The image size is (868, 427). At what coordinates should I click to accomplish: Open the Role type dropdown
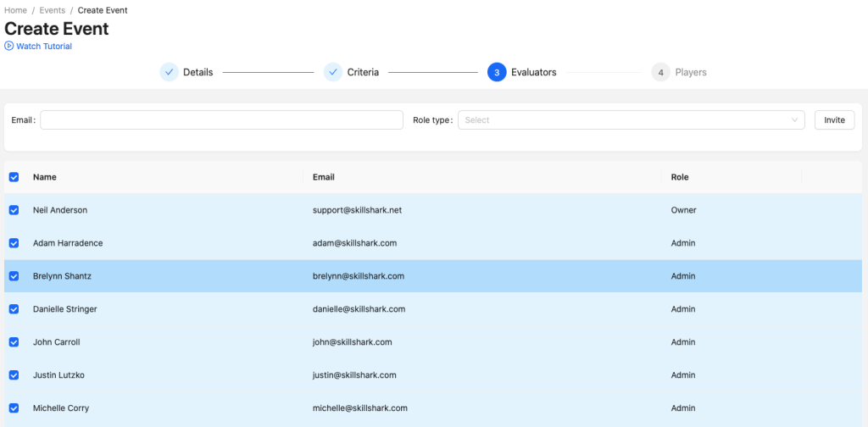[623, 120]
